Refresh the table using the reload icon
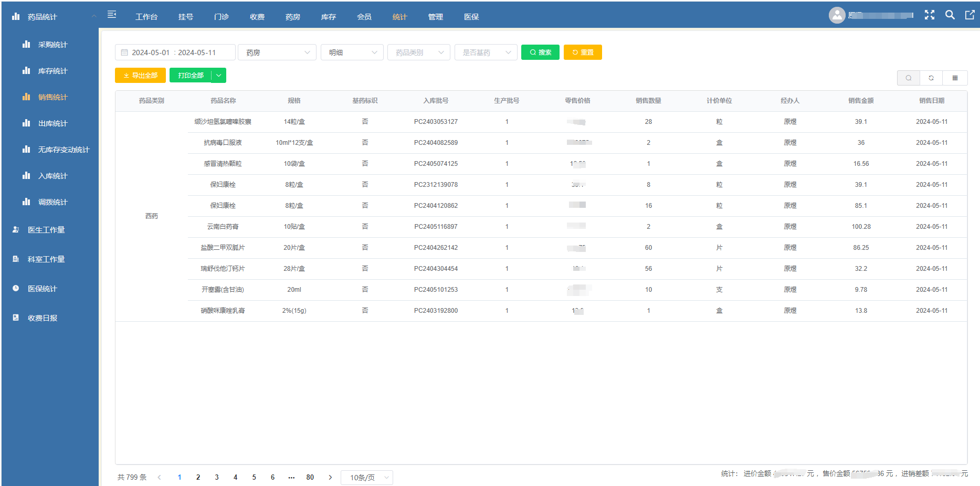The height and width of the screenshot is (486, 980). coord(931,78)
